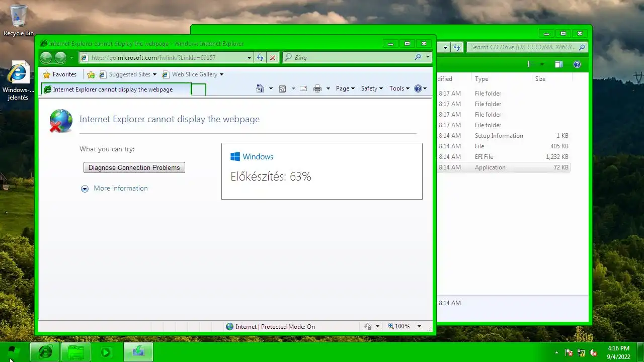Viewport: 644px width, 362px height.
Task: Click Action Center flag tray icon
Action: click(569, 352)
